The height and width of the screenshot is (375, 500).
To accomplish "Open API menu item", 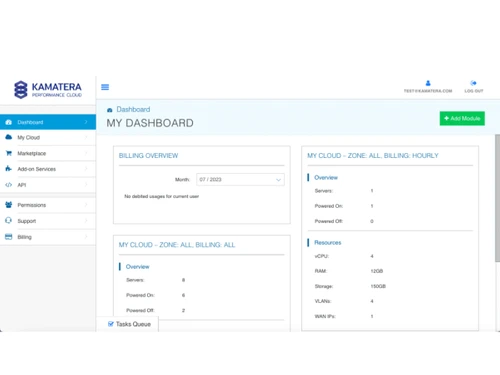I will point(48,185).
